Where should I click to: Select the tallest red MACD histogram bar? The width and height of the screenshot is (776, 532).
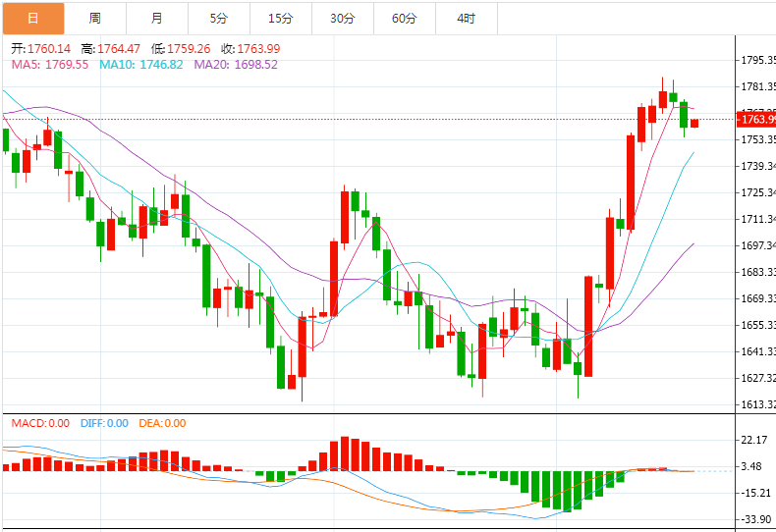(345, 453)
